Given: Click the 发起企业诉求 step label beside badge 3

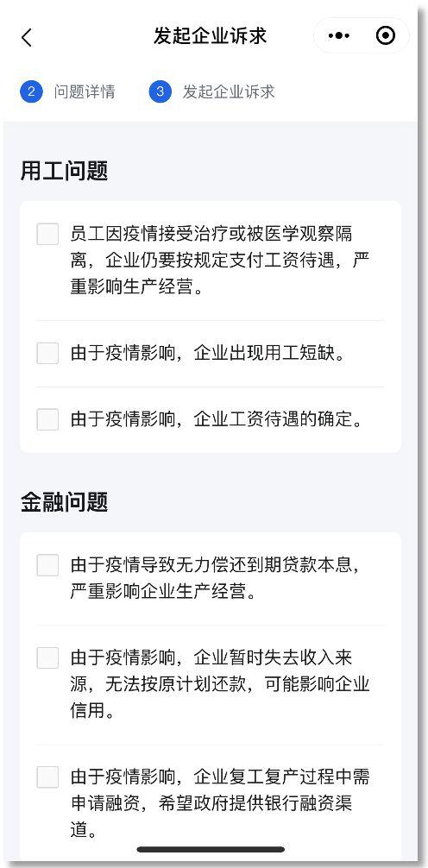Looking at the screenshot, I should (228, 91).
